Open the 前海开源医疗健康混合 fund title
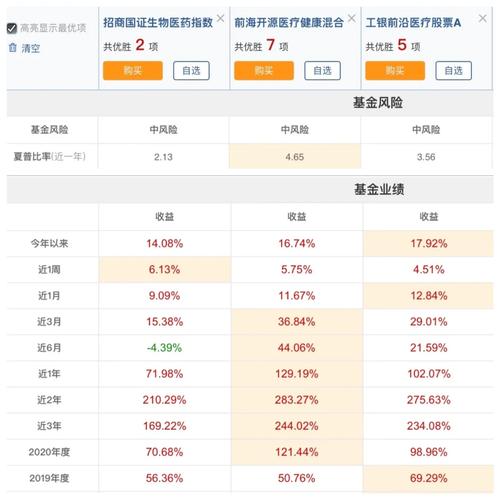 (x=289, y=23)
